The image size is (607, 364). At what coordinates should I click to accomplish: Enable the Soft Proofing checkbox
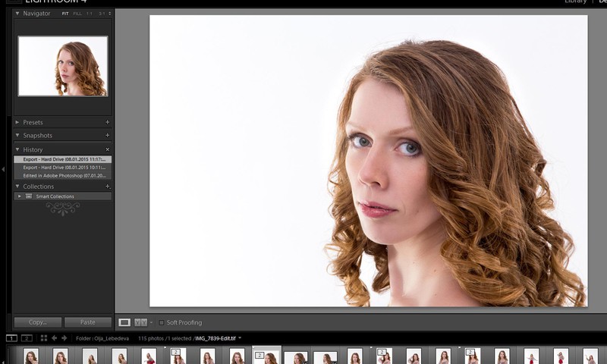(x=162, y=322)
